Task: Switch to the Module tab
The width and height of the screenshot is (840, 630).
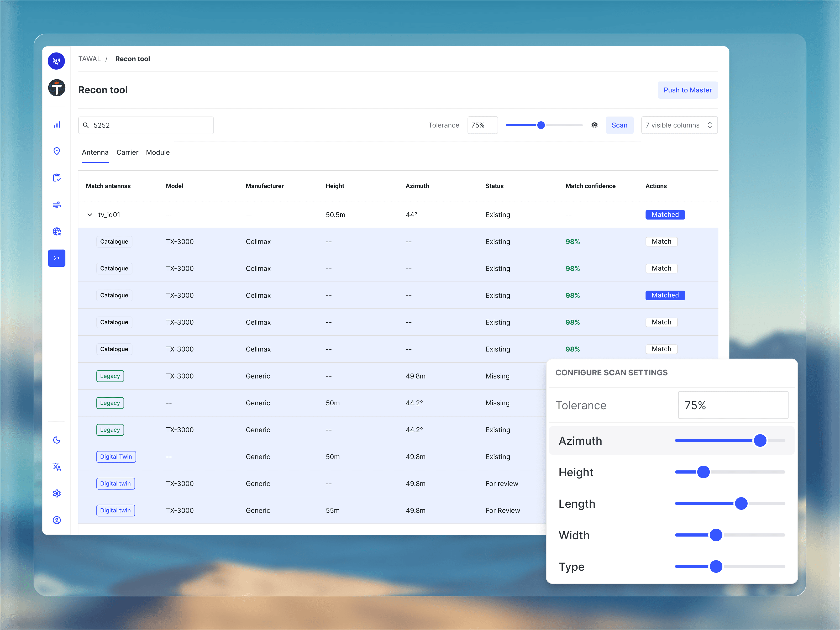Action: pos(157,152)
